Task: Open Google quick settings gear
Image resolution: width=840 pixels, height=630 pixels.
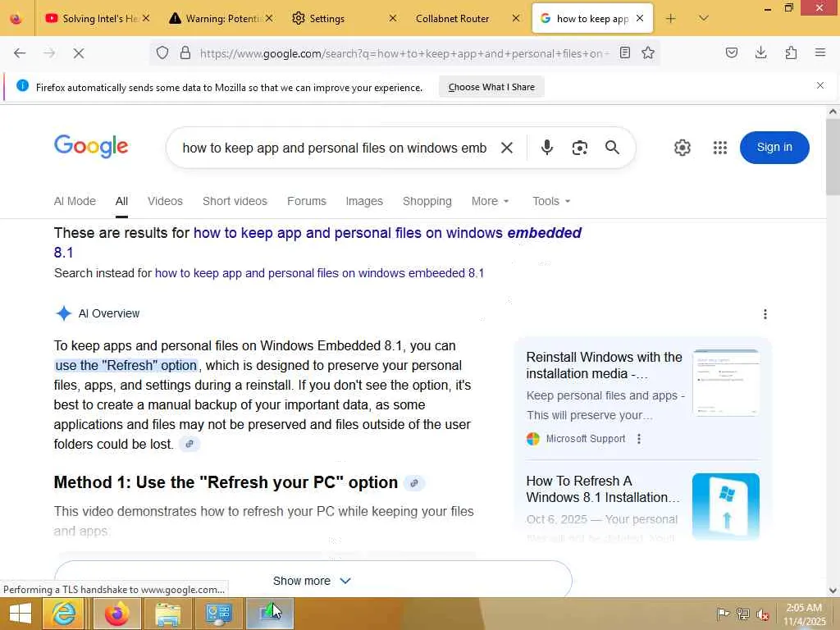Action: [682, 148]
